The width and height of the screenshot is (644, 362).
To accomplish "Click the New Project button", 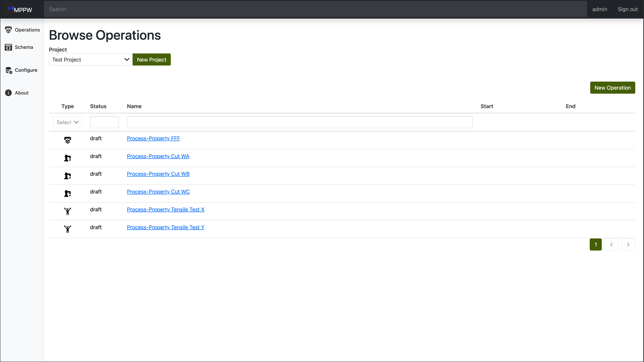I will click(x=152, y=60).
